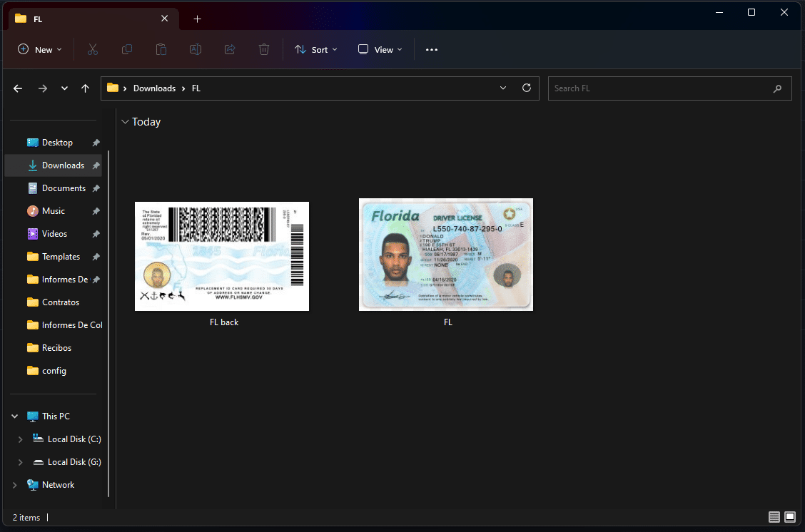
Task: Click the Share icon in toolbar
Action: (230, 49)
